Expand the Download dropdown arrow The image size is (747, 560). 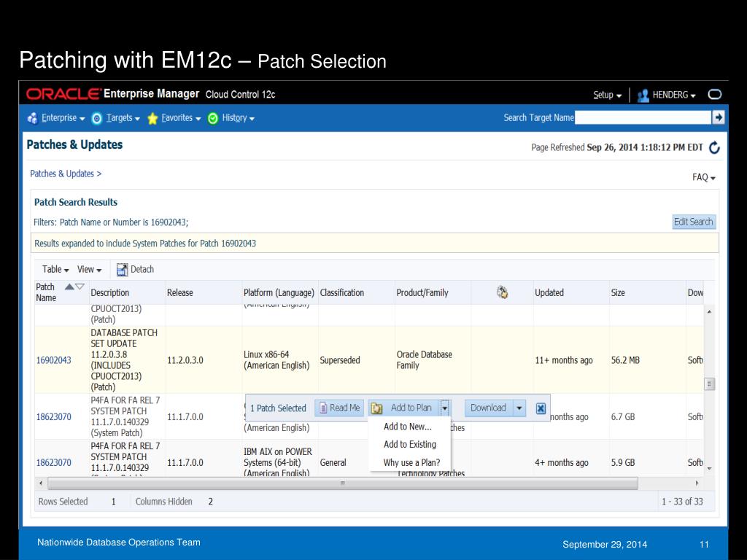coord(519,408)
